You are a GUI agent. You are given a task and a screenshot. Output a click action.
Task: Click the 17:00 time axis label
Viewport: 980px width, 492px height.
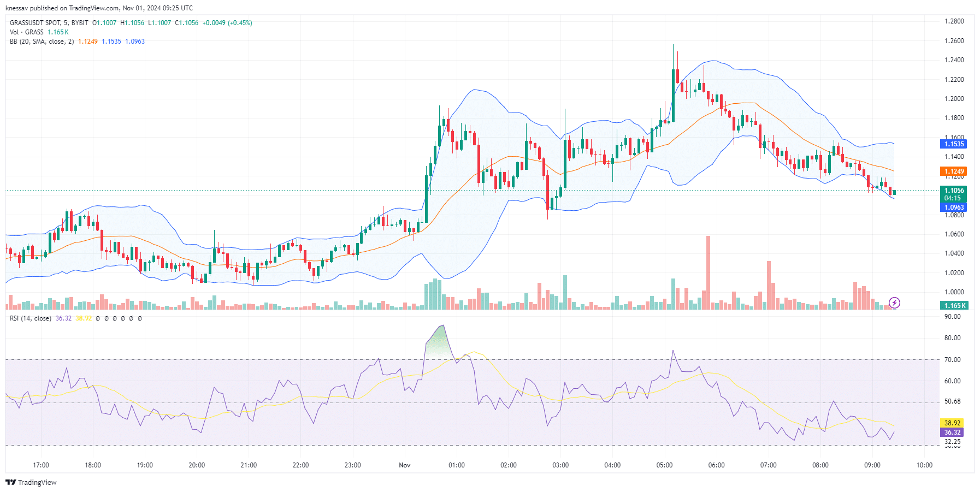41,465
